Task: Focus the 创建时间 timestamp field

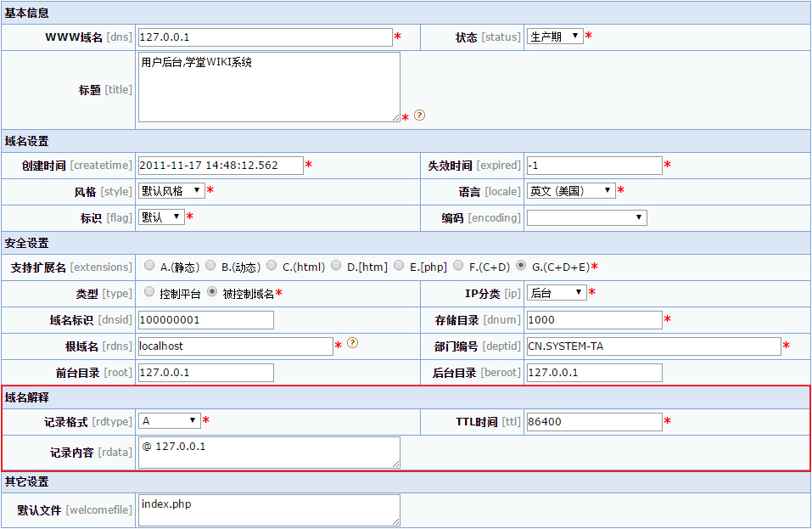Action: (221, 165)
